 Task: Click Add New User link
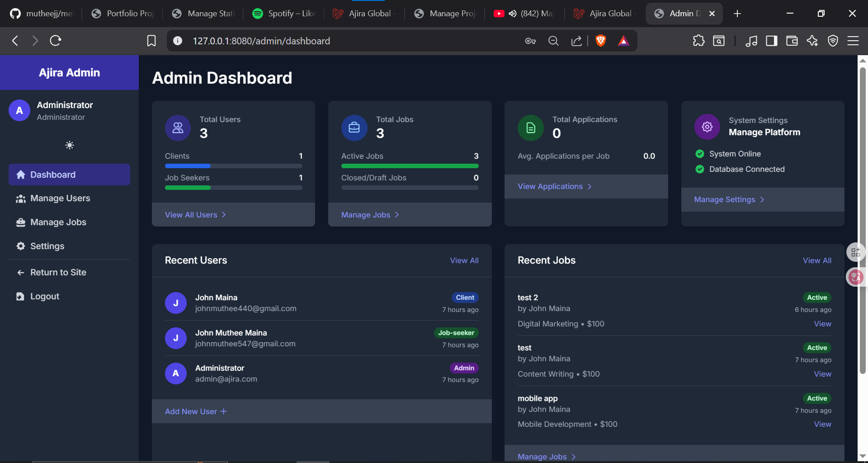tap(196, 411)
